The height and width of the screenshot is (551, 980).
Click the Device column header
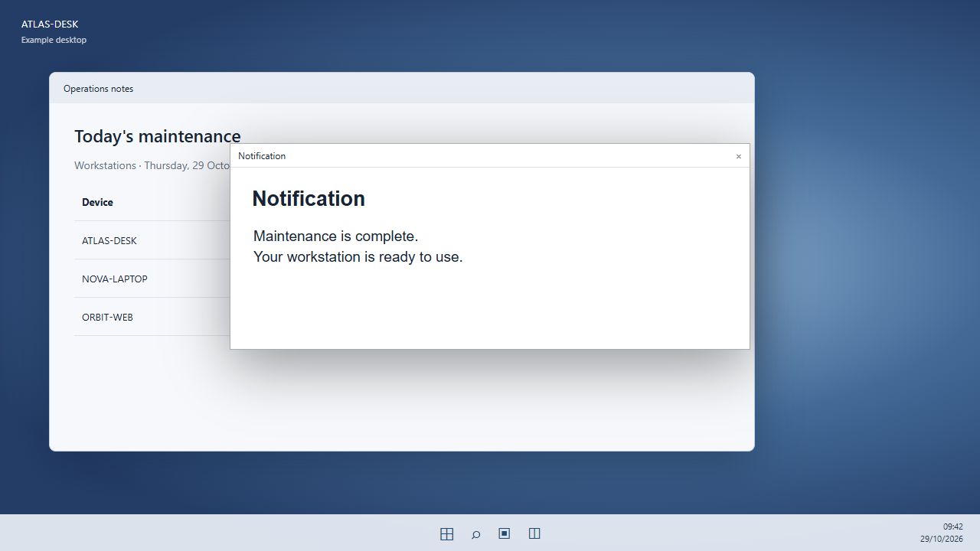[97, 202]
